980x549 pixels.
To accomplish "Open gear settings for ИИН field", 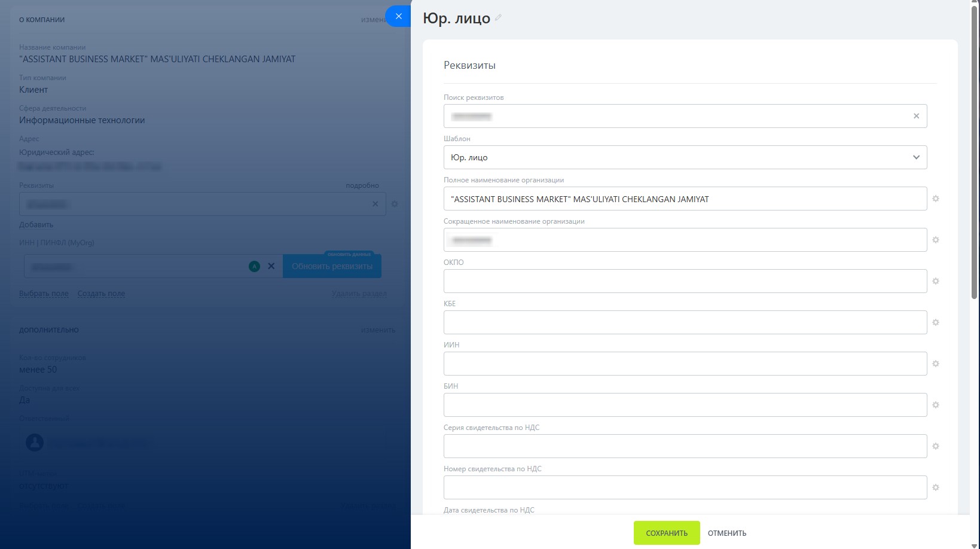I will pyautogui.click(x=936, y=364).
